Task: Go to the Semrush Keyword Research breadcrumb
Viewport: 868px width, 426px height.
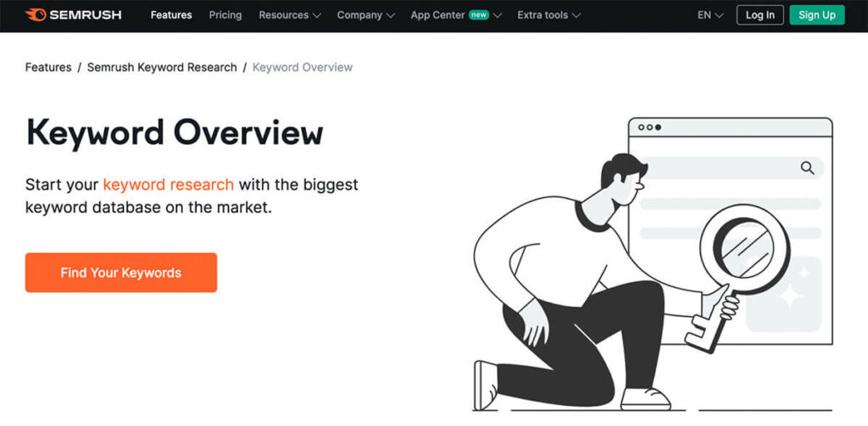Action: click(162, 67)
